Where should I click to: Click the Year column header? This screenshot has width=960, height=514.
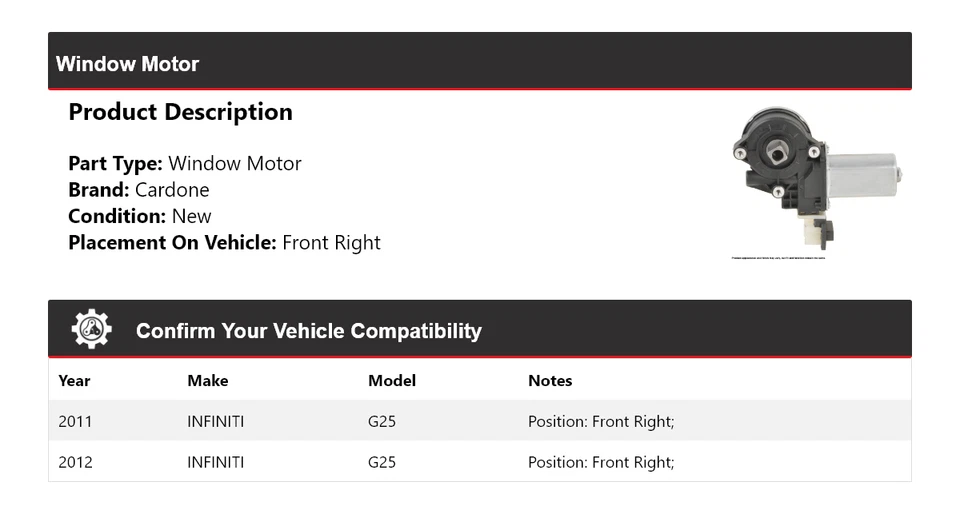(74, 381)
